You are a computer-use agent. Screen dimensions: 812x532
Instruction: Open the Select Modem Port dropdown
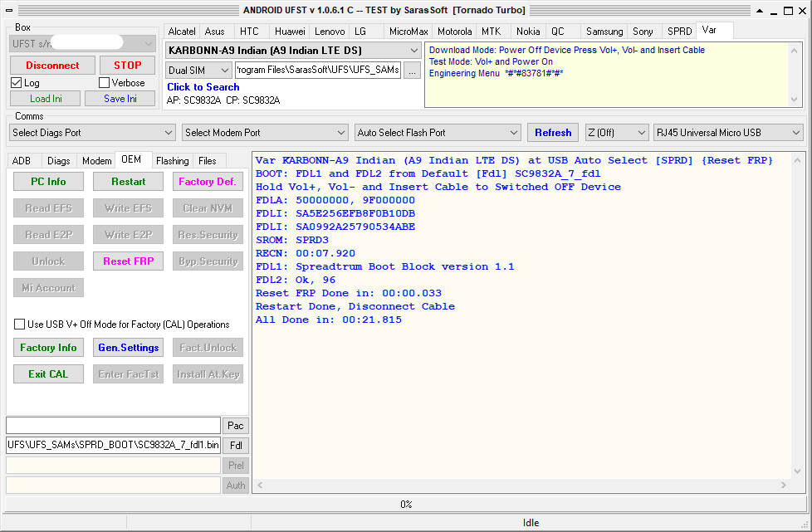265,133
